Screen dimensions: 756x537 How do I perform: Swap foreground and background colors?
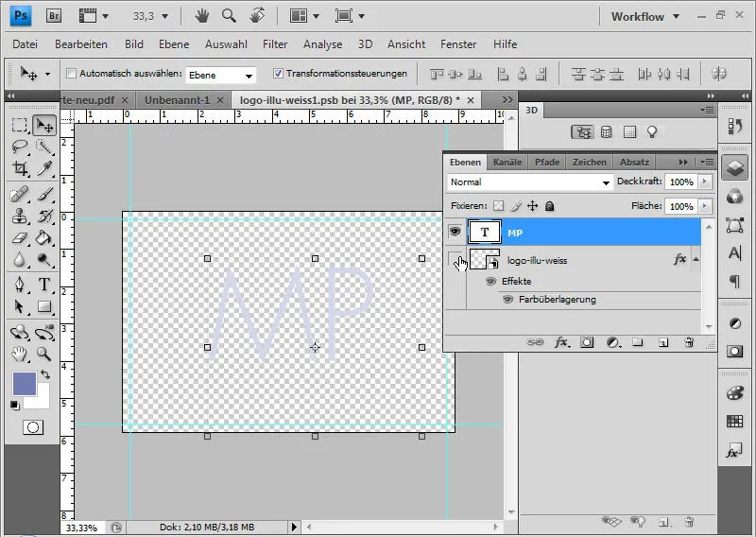pos(45,374)
